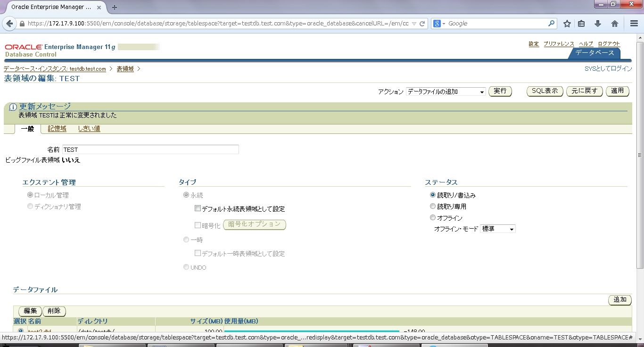644x347 pixels.
Task: Open the browser hamburger menu
Action: pyautogui.click(x=634, y=24)
